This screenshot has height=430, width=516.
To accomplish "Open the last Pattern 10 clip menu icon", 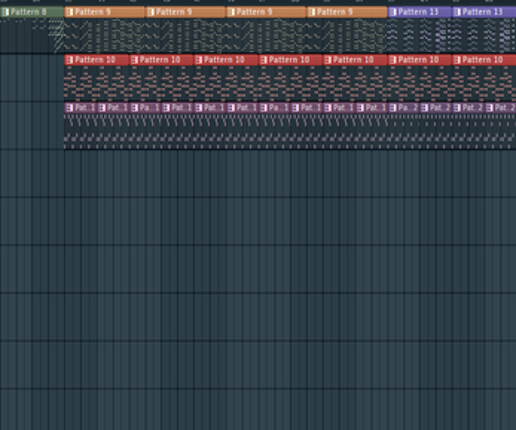I will click(x=457, y=60).
